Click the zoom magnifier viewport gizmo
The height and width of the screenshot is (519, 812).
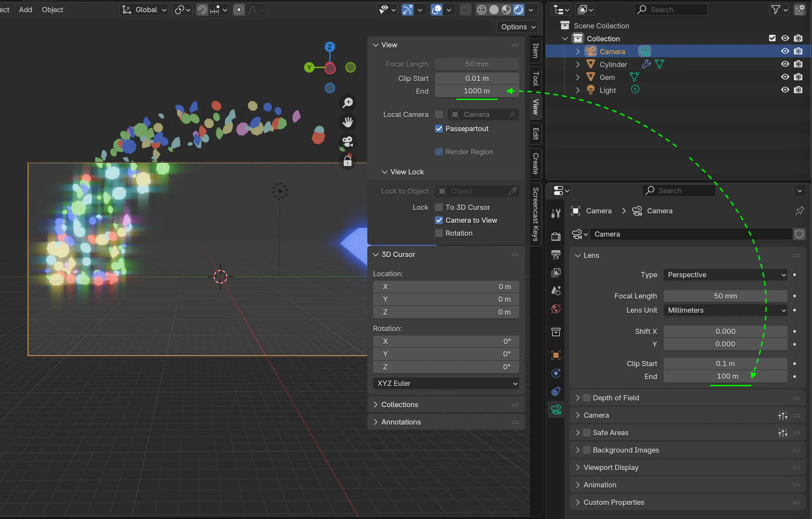tap(348, 103)
